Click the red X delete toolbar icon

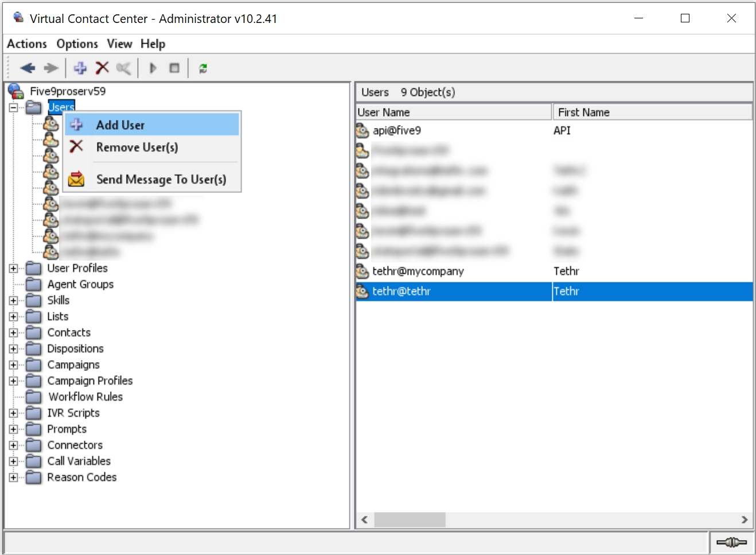tap(102, 68)
